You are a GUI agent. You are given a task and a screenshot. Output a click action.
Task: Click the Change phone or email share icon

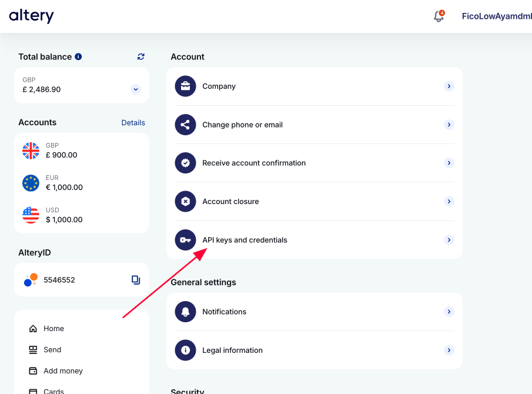185,125
